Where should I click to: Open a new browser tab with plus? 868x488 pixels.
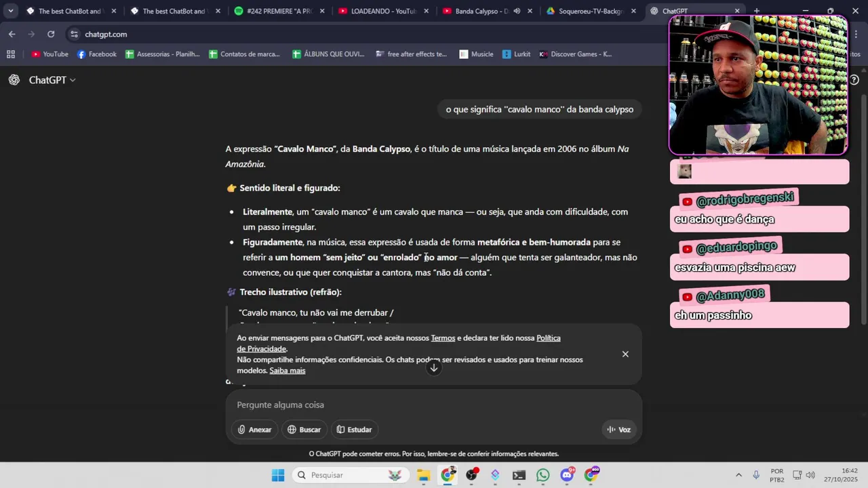pos(757,11)
